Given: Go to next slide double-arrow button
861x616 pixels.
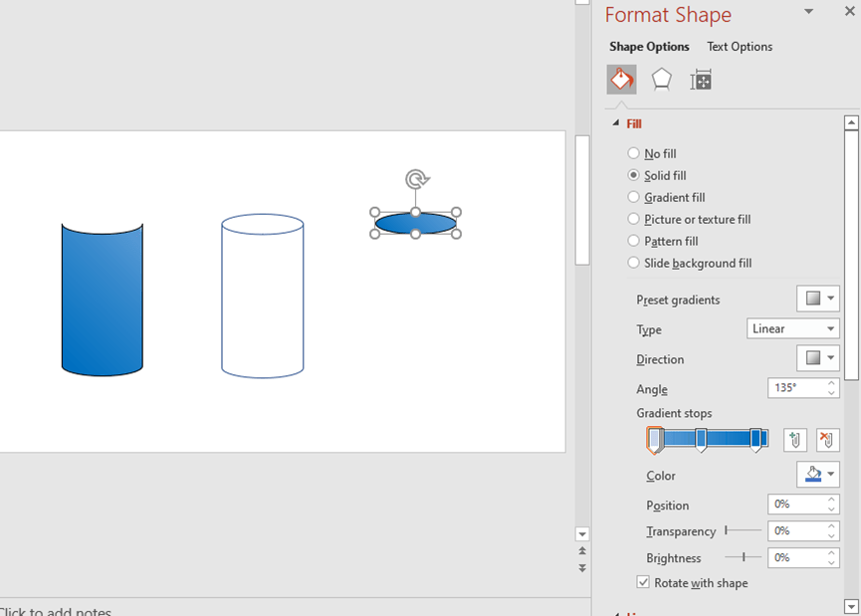Looking at the screenshot, I should click(582, 568).
